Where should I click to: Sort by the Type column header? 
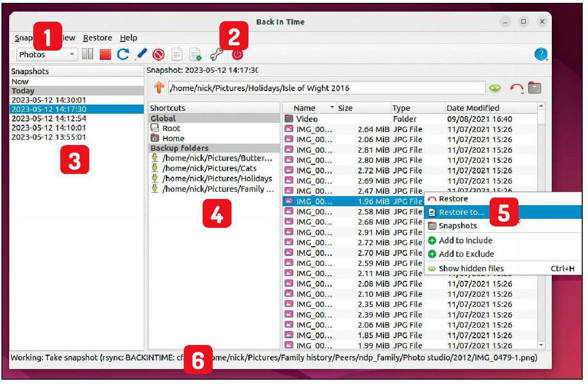point(418,108)
